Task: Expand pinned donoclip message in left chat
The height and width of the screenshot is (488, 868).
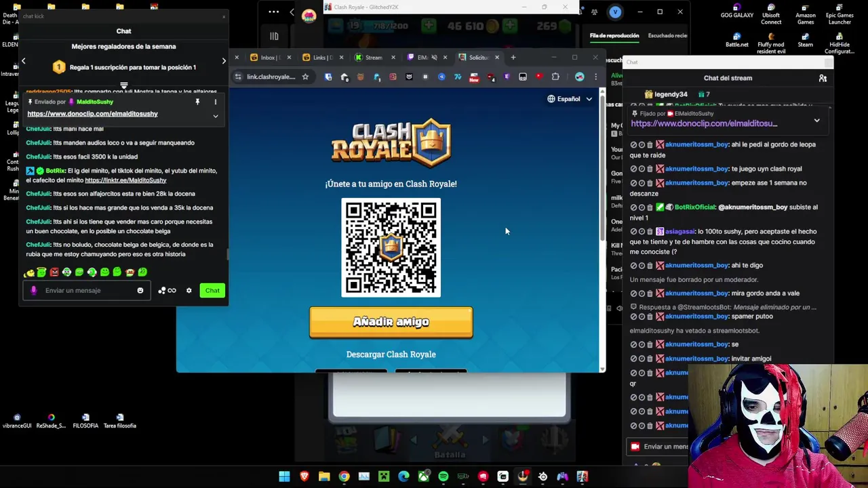Action: coord(216,116)
